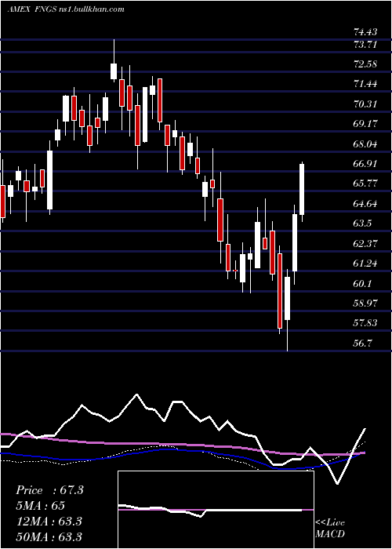Screen dimensions: 392x549
Task: Click the 69.17 price axis label
Action: click(x=365, y=124)
